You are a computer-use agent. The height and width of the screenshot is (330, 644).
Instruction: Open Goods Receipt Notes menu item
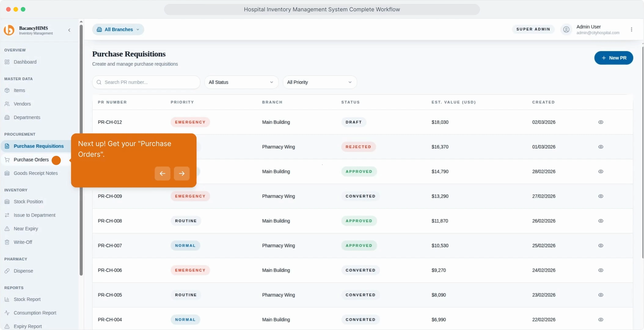click(35, 173)
